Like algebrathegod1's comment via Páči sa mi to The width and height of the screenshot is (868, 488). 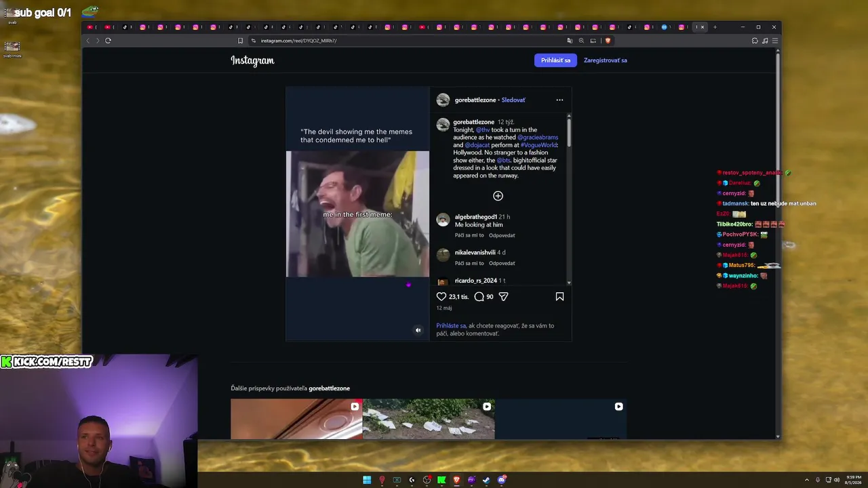pos(469,235)
